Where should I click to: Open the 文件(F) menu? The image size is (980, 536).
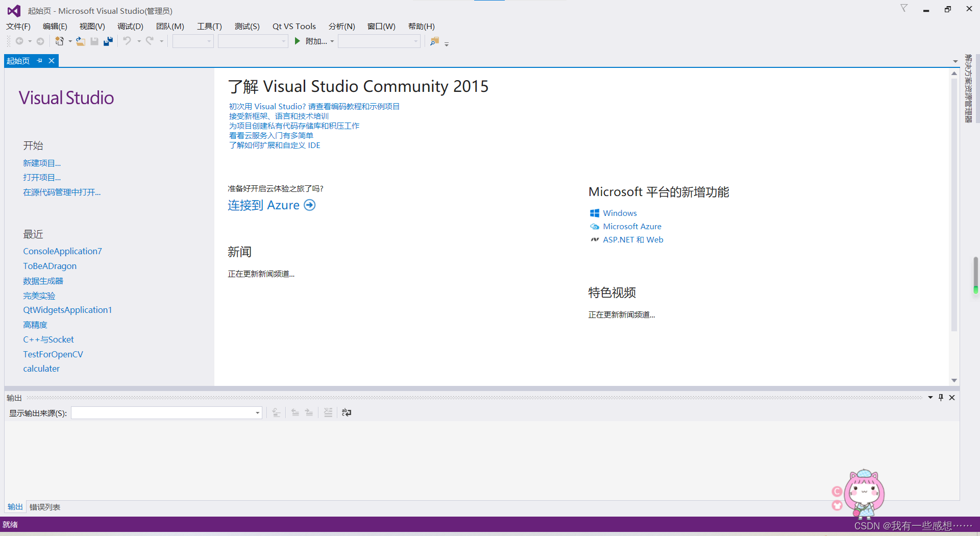(18, 26)
